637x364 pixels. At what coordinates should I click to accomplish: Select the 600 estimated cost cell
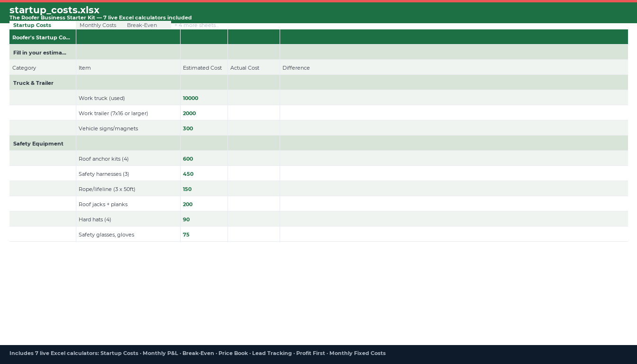click(x=204, y=158)
